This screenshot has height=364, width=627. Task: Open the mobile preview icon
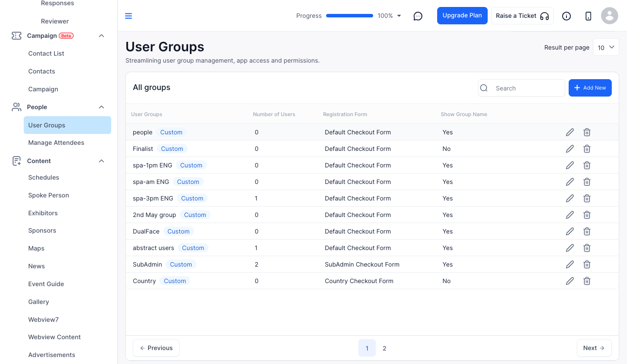[x=588, y=16]
